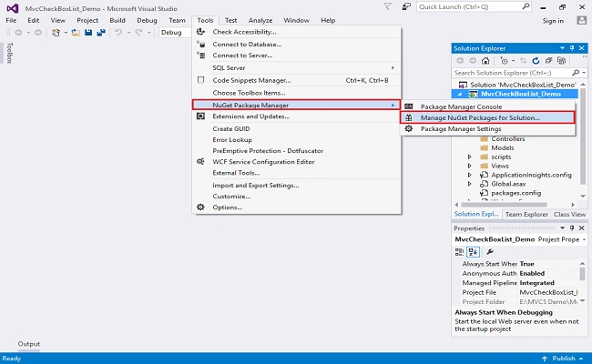Viewport: 592px width, 364px height.
Task: Click the notifications flag icon in title bar
Action: point(387,6)
